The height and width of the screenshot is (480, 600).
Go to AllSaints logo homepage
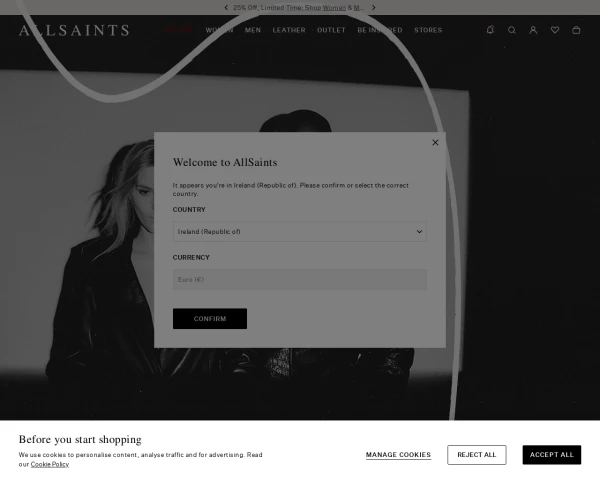click(74, 30)
